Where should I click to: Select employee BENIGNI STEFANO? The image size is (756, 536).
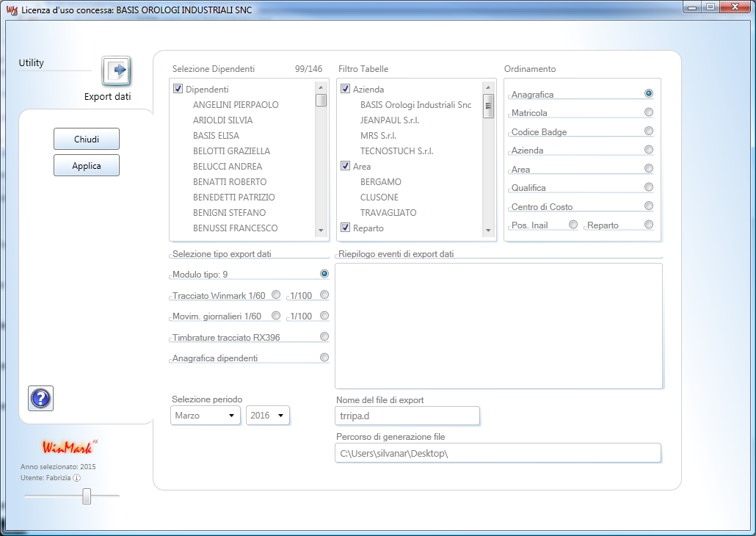point(230,213)
